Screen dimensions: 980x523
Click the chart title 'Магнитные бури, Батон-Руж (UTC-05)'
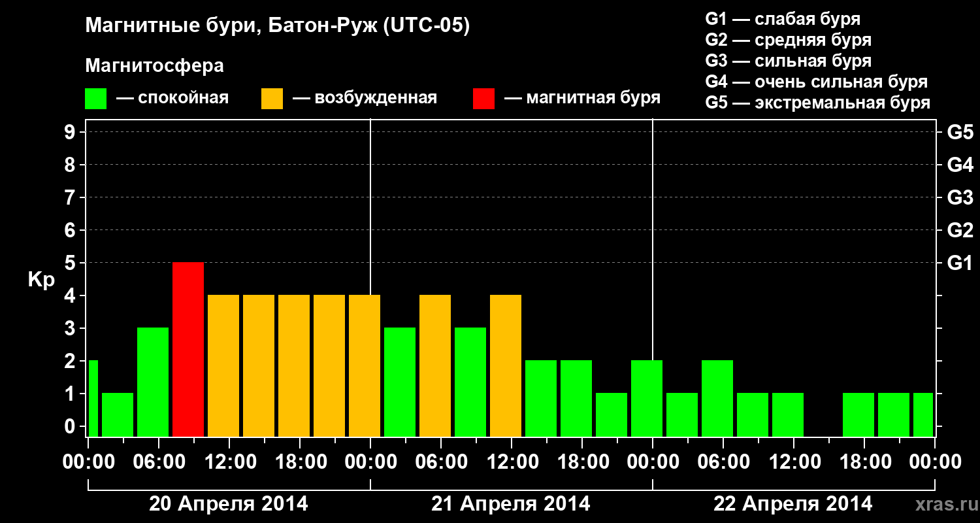278,27
